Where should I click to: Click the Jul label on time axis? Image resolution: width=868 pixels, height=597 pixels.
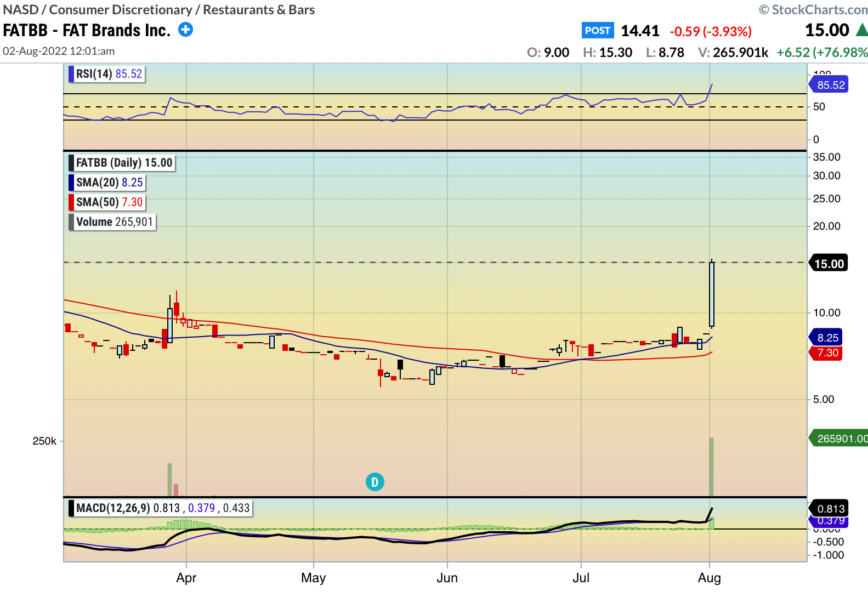click(x=581, y=578)
